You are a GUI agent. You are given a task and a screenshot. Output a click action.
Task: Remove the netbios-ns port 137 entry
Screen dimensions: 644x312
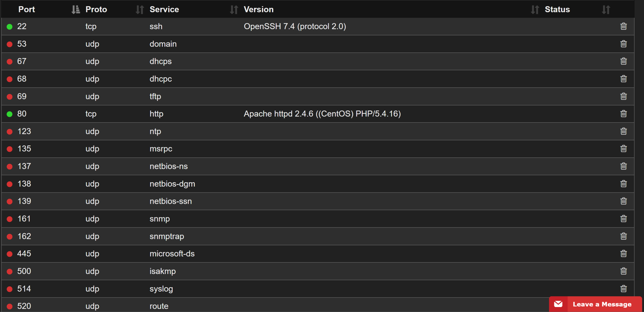tap(624, 166)
